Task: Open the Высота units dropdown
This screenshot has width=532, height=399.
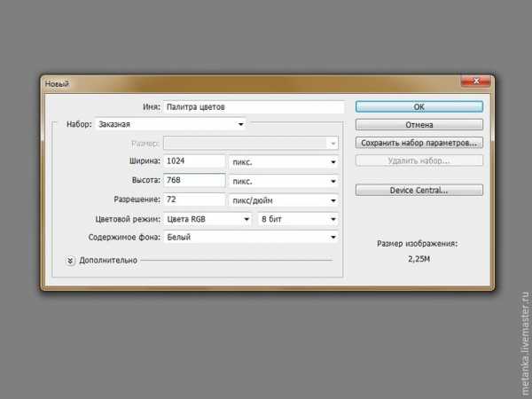Action: pos(284,181)
